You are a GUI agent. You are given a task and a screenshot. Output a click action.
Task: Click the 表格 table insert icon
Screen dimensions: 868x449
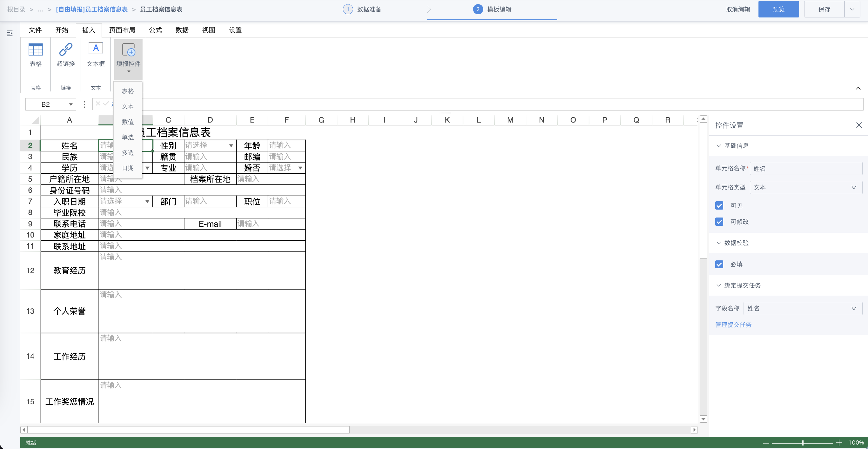[x=35, y=50]
